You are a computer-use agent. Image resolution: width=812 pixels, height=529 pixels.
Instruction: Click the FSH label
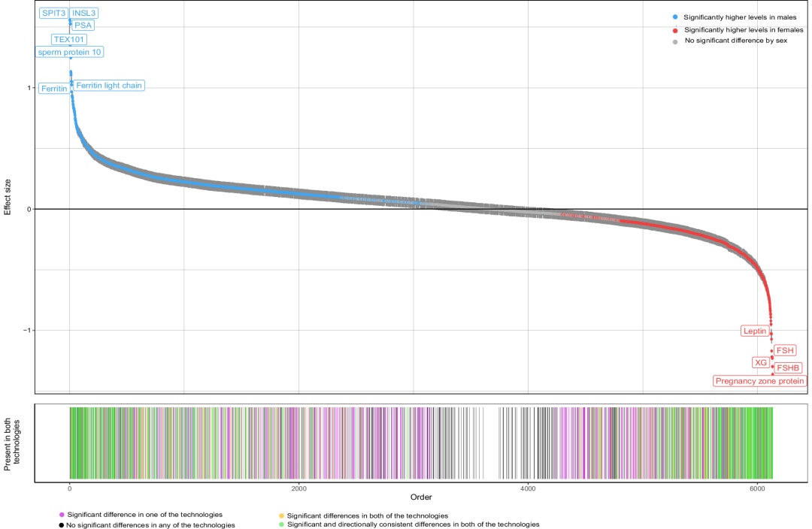pyautogui.click(x=785, y=350)
